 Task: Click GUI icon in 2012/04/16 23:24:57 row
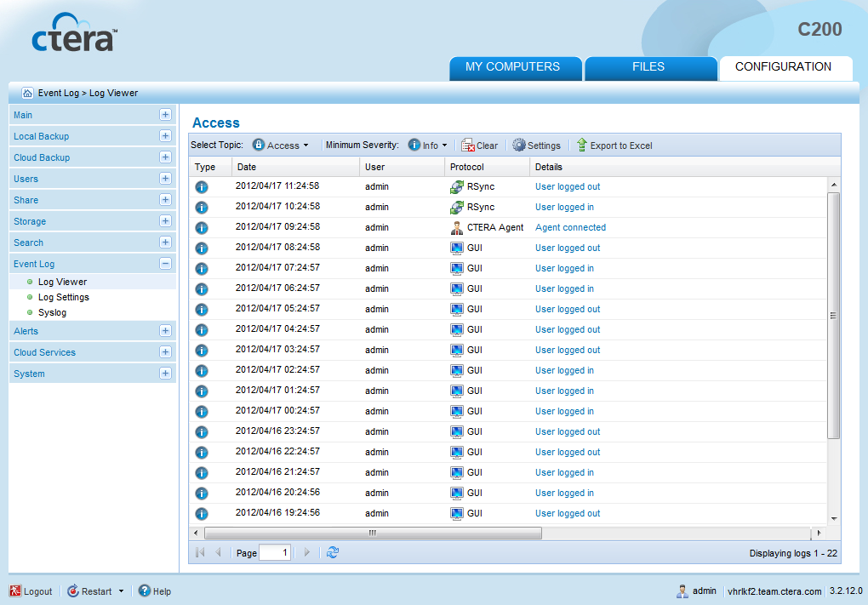coord(457,431)
